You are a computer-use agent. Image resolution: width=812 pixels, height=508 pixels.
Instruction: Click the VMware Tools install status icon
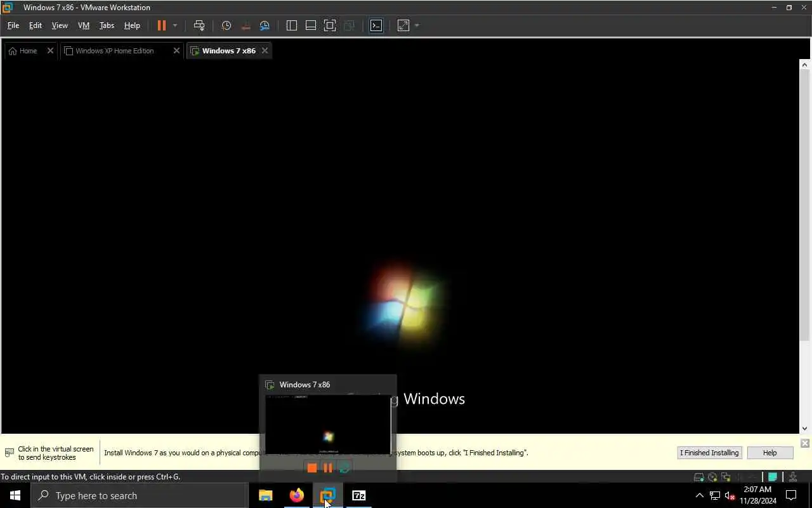coord(793,477)
